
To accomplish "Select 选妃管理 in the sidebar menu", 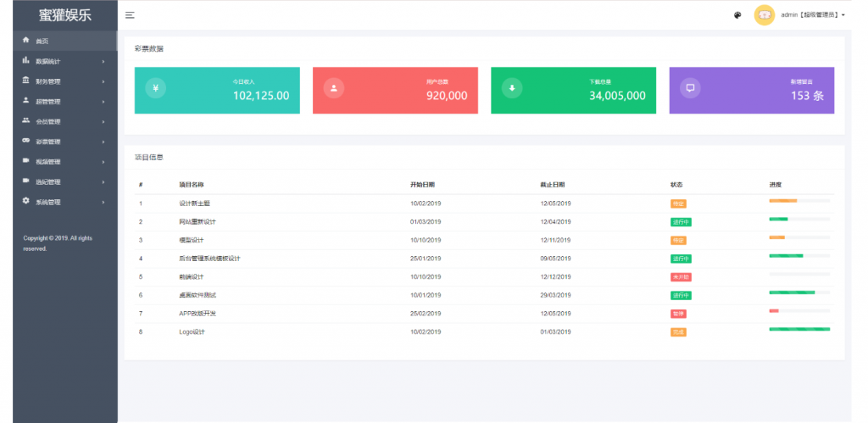I will point(48,182).
